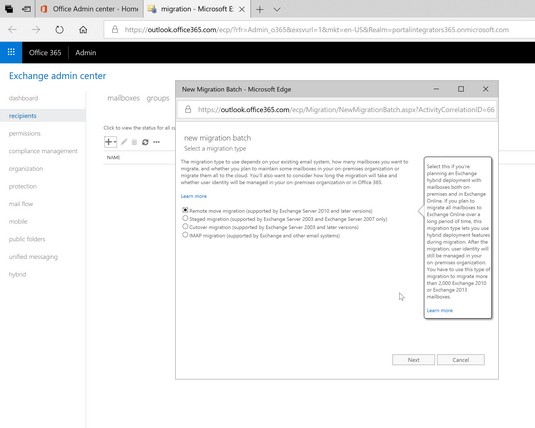535x428 pixels.
Task: Select Staged migration radio button
Action: pos(185,218)
